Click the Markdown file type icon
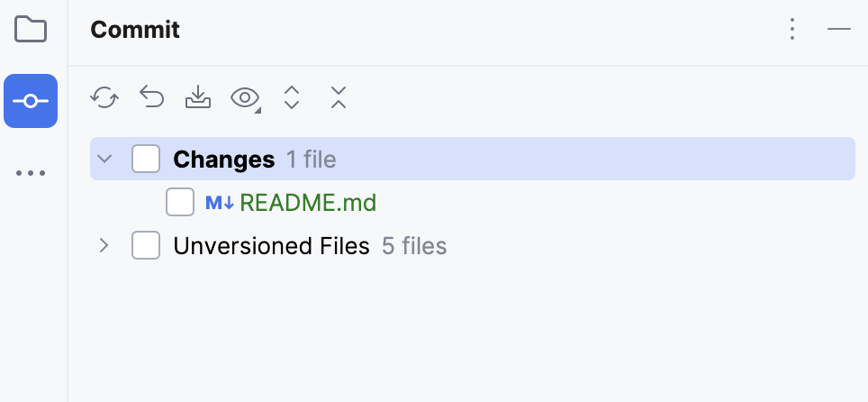Viewport: 868px width, 402px height. 220,203
